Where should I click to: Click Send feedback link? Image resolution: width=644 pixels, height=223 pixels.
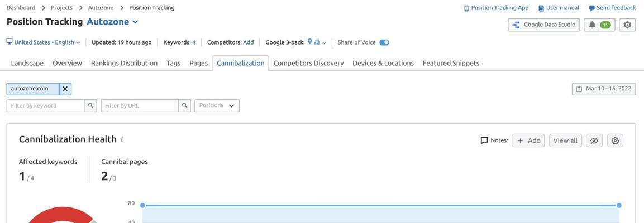(612, 8)
